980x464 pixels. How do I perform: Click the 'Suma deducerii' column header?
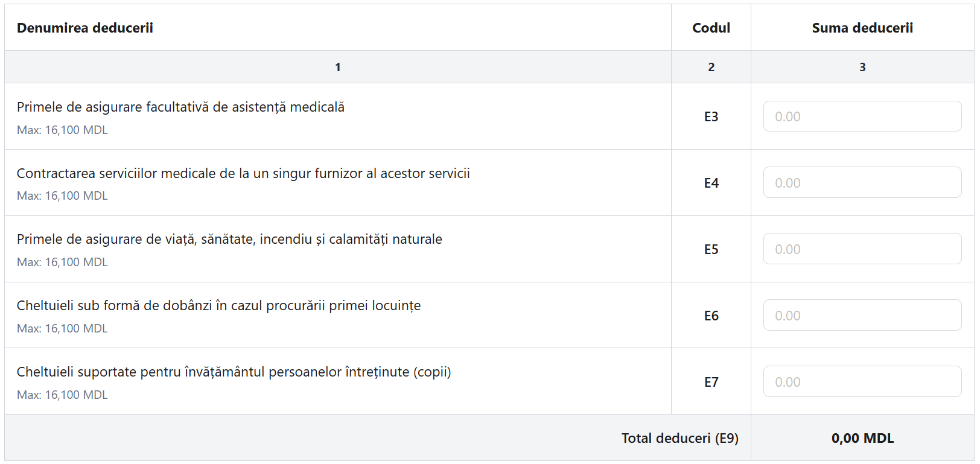pos(862,28)
